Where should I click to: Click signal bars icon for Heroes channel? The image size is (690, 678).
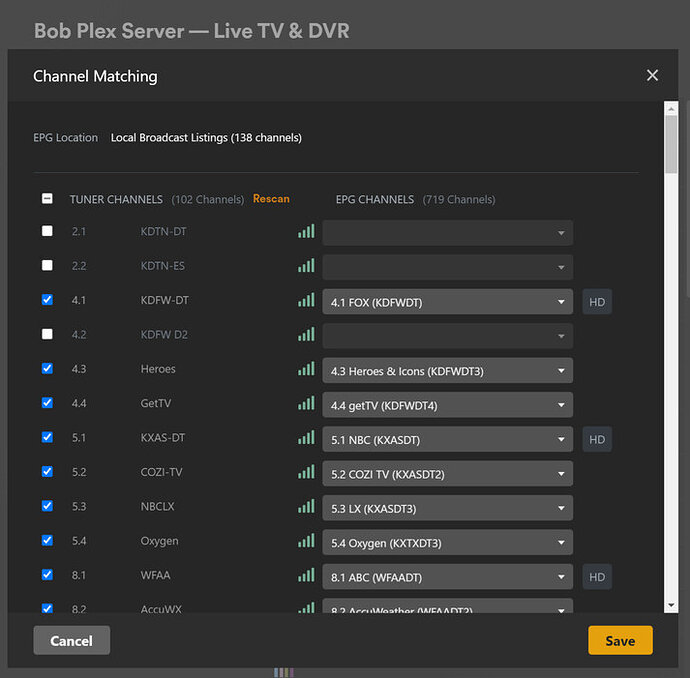pos(305,370)
